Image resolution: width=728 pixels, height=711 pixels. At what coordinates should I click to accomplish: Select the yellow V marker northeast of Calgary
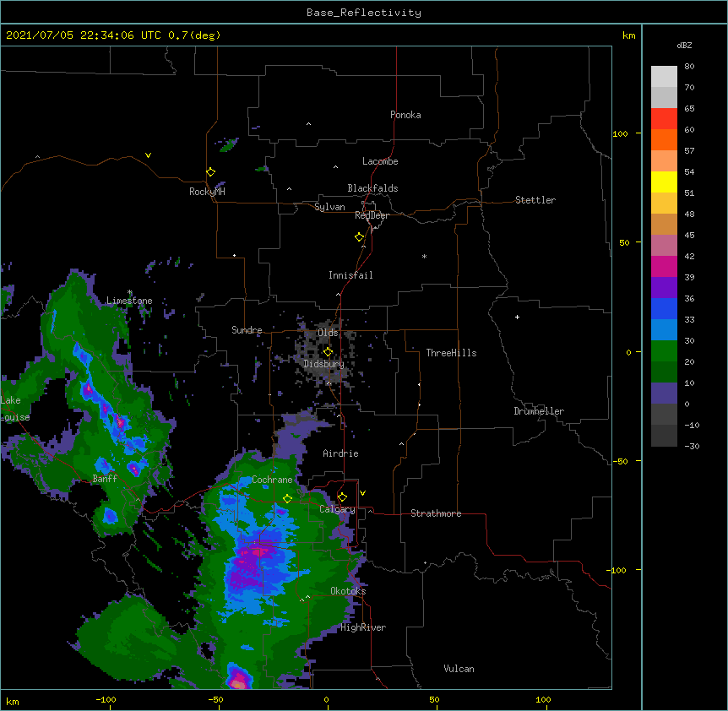(362, 493)
